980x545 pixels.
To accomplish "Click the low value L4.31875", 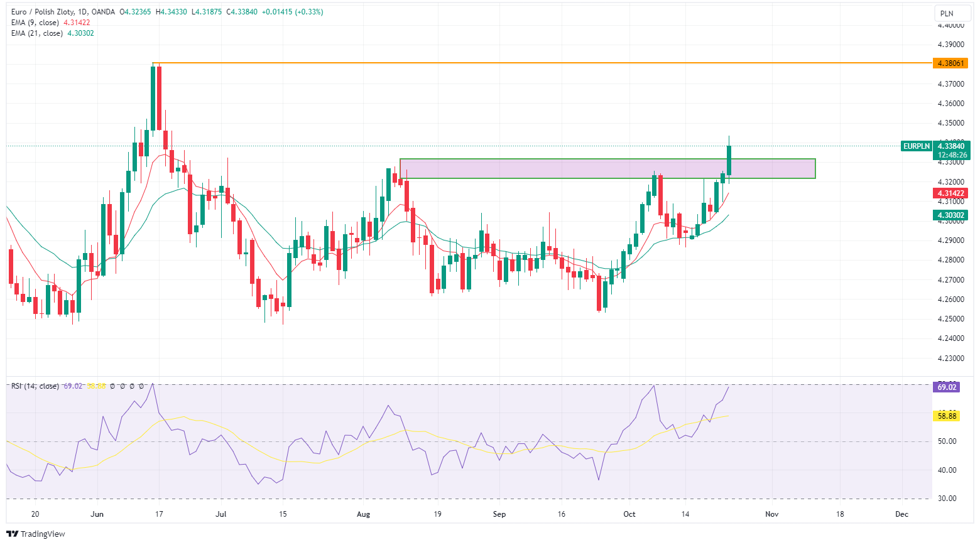I will click(x=207, y=12).
